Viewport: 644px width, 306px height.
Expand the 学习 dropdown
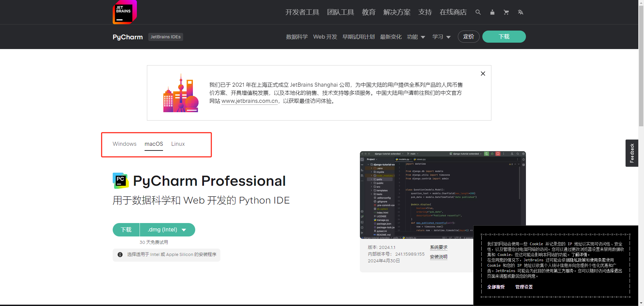click(441, 37)
